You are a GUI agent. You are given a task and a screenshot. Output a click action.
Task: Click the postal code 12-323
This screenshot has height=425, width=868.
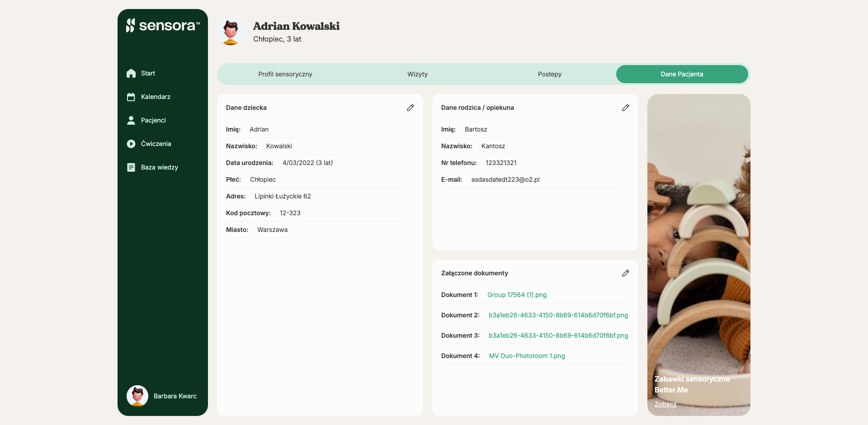[290, 213]
